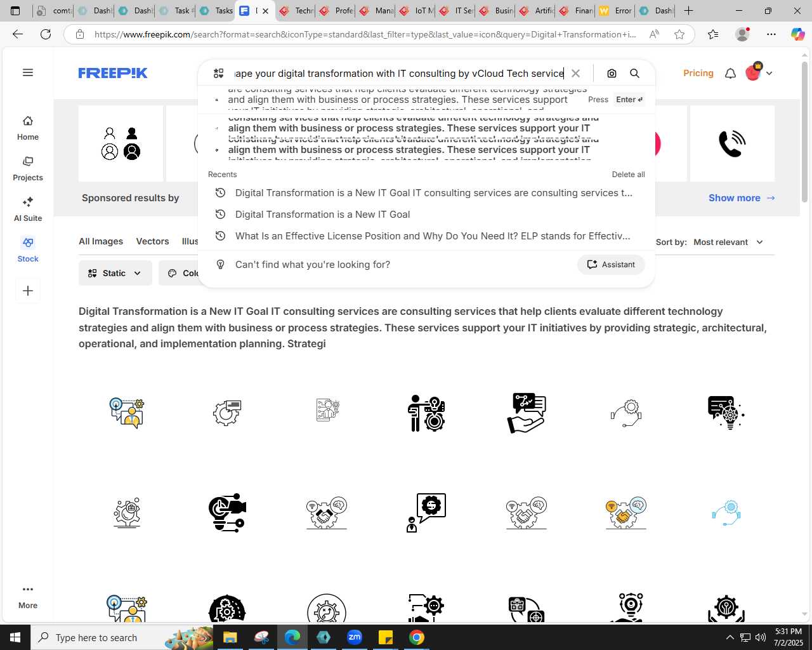Viewport: 812px width, 650px height.
Task: Click the plus icon in sidebar
Action: (28, 291)
